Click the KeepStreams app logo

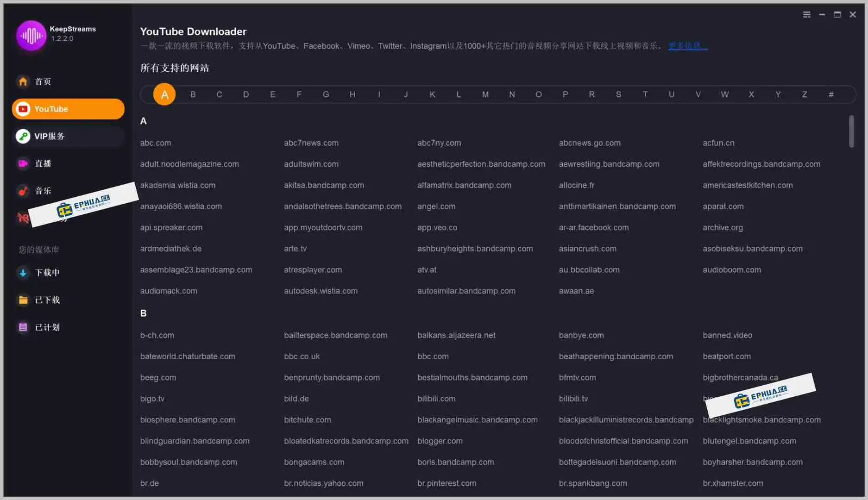pyautogui.click(x=31, y=36)
